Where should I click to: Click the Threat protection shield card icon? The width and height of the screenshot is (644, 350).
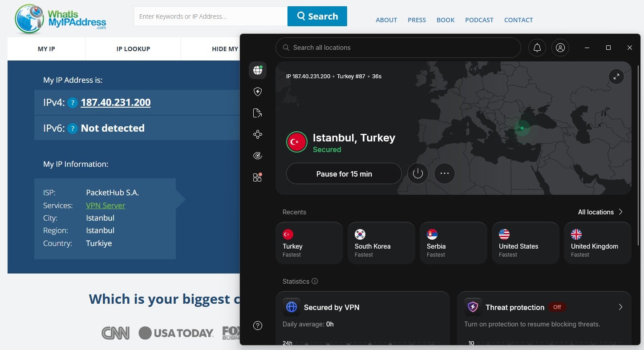[473, 307]
